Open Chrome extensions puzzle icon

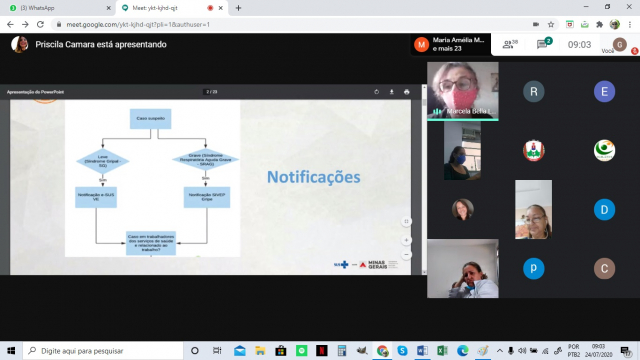(x=599, y=24)
